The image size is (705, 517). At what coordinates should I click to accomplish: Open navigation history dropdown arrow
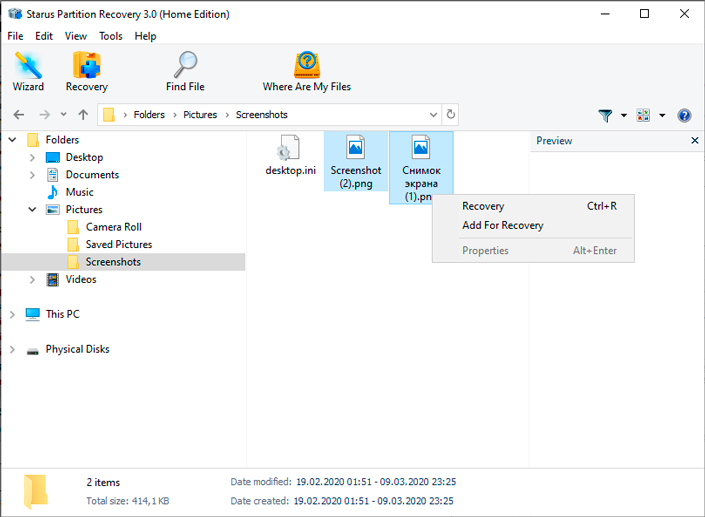pyautogui.click(x=63, y=115)
